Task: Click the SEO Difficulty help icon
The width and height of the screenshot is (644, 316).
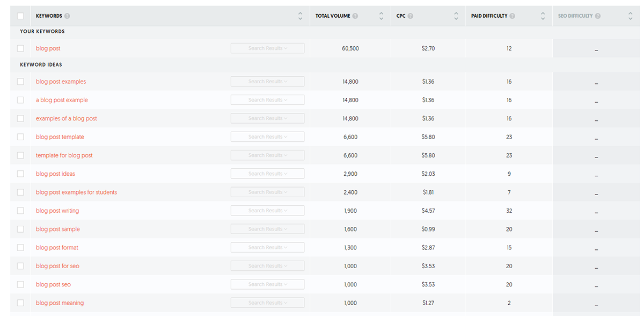Action: click(x=598, y=16)
